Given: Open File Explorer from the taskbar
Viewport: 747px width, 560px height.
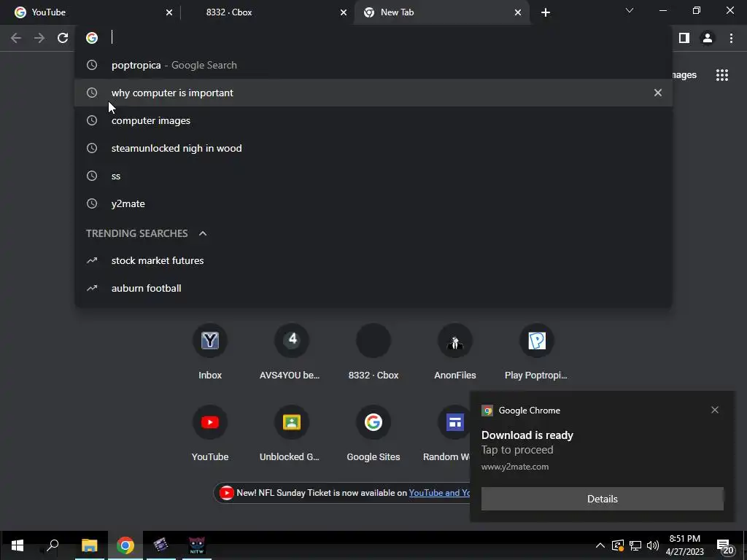Looking at the screenshot, I should point(89,545).
